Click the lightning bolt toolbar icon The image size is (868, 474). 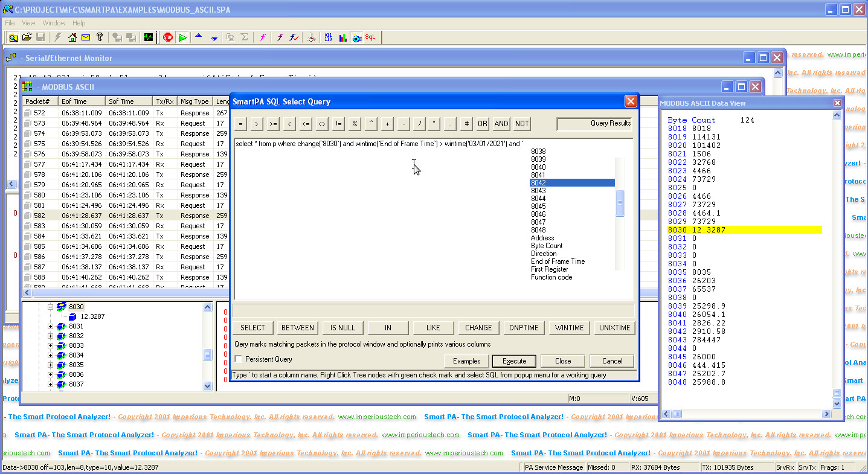coord(58,37)
